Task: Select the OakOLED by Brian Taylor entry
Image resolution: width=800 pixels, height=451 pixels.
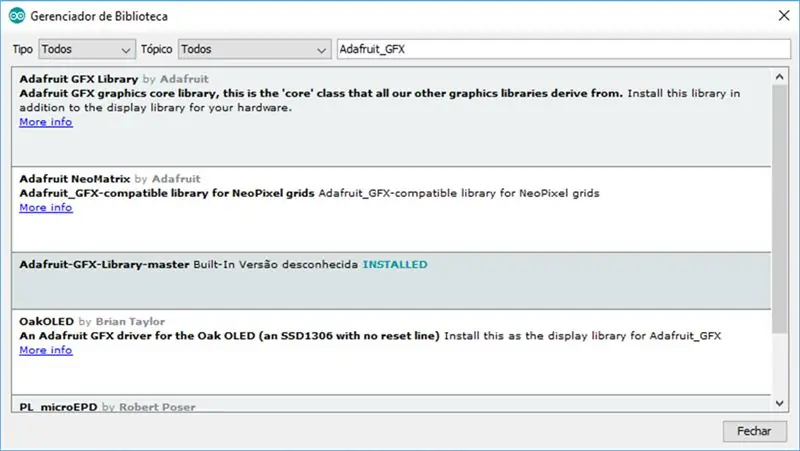Action: pyautogui.click(x=391, y=352)
